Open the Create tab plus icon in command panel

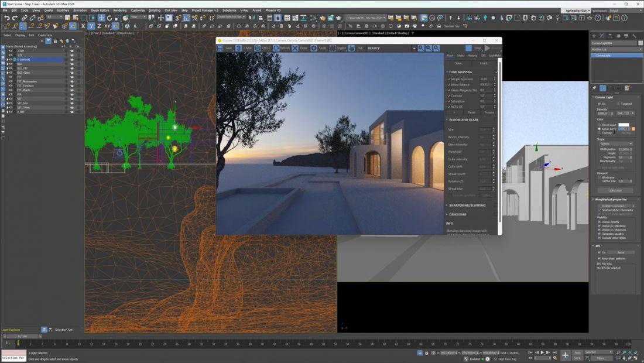[594, 36]
